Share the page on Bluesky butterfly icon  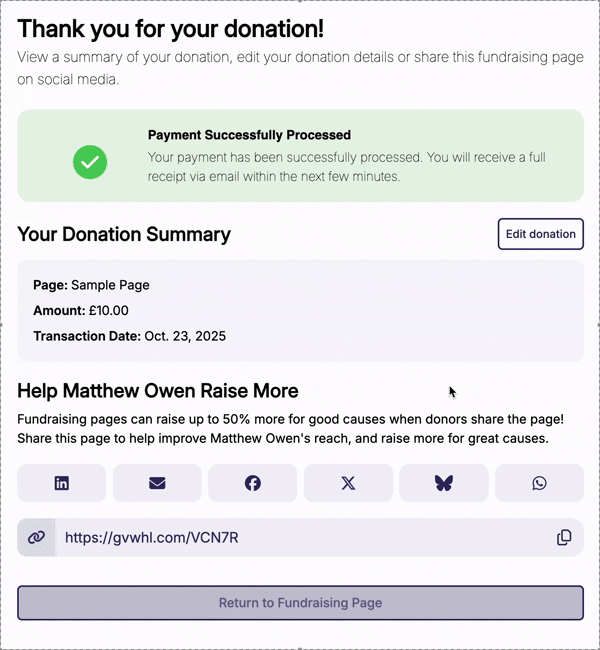(444, 483)
